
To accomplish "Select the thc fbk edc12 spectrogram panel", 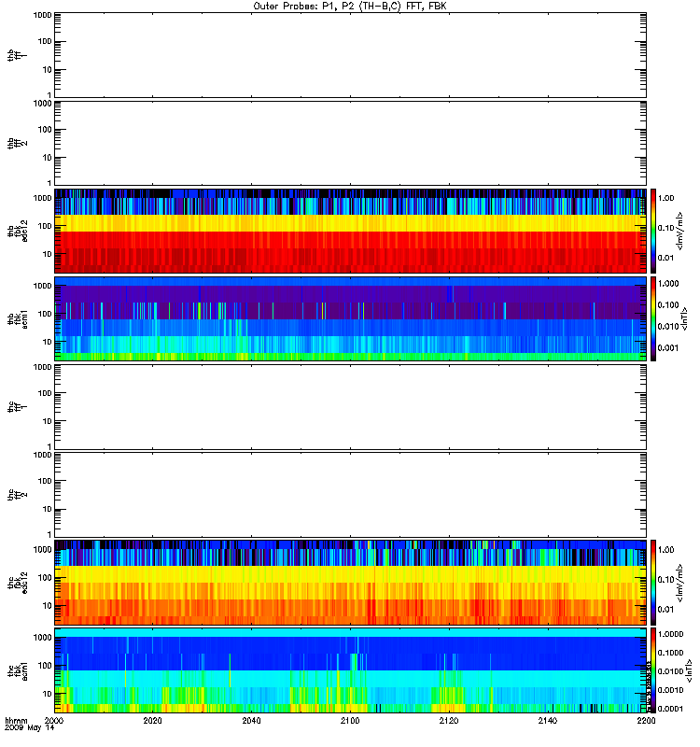I will pos(351,583).
